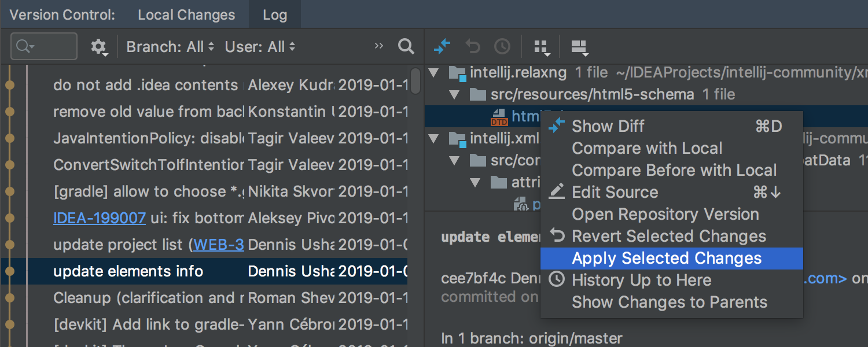Screen dimensions: 868x347
Task: Click the History clock toolbar icon
Action: [x=502, y=46]
